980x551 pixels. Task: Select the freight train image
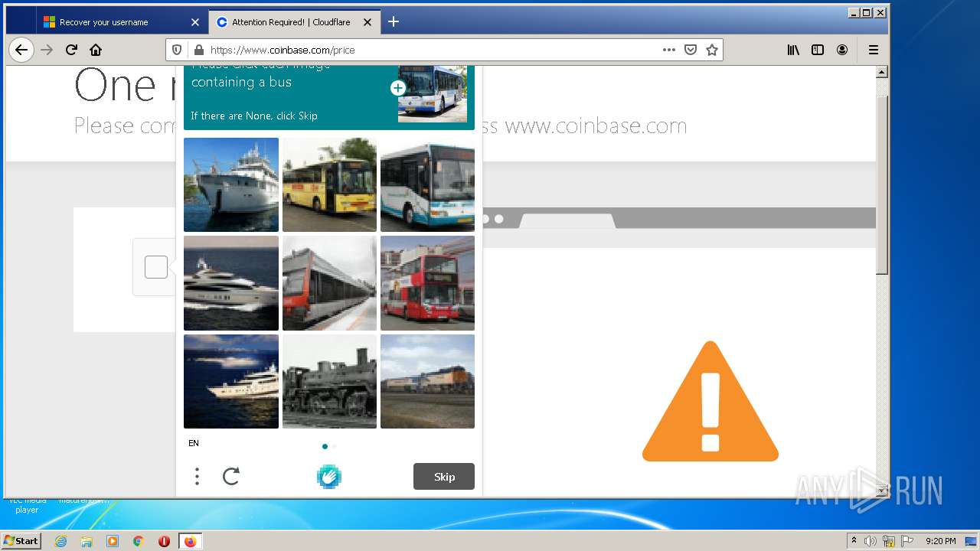click(427, 381)
